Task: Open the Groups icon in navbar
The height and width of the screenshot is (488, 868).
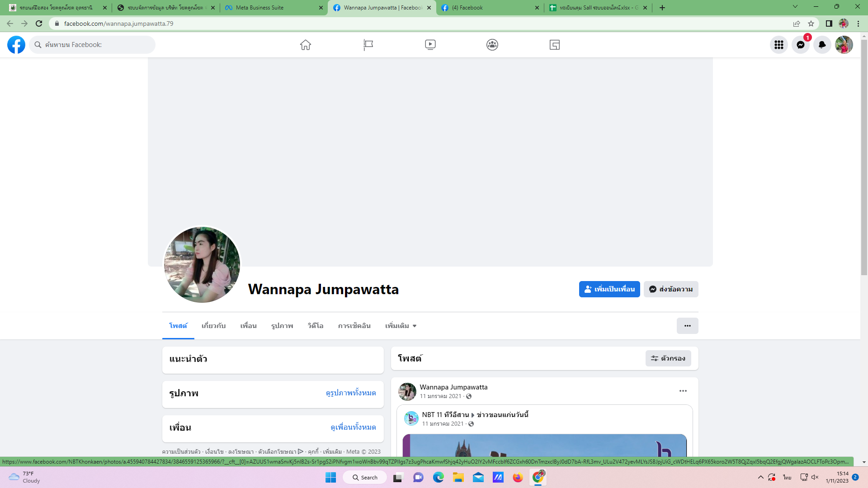Action: 492,45
